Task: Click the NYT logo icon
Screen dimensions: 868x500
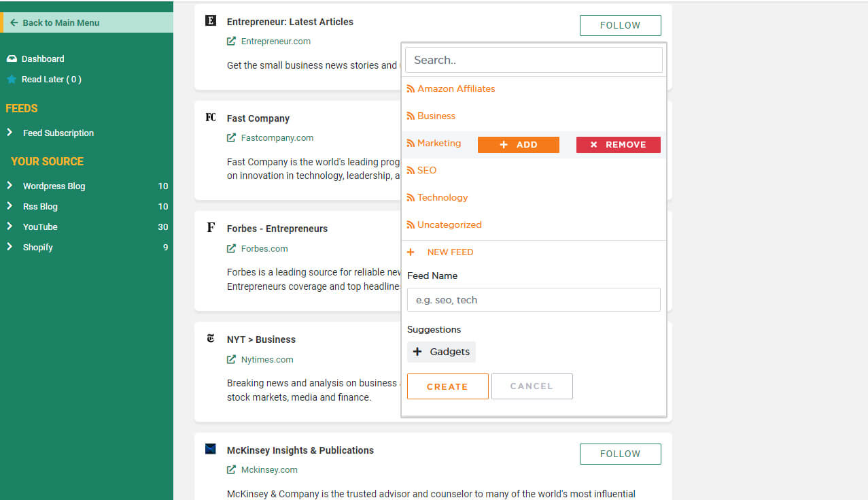Action: (x=211, y=339)
